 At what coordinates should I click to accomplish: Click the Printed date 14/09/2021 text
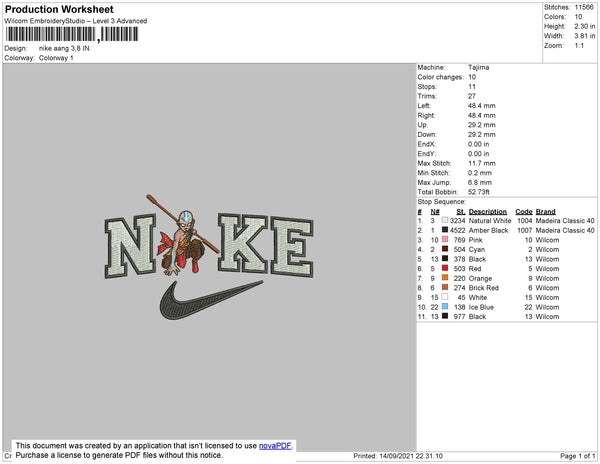coord(398,456)
